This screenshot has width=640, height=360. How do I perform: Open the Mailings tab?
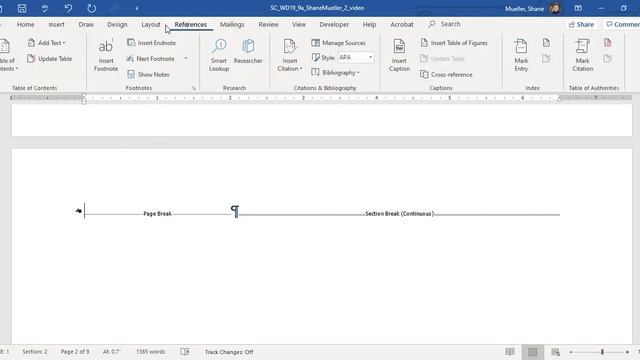(232, 24)
